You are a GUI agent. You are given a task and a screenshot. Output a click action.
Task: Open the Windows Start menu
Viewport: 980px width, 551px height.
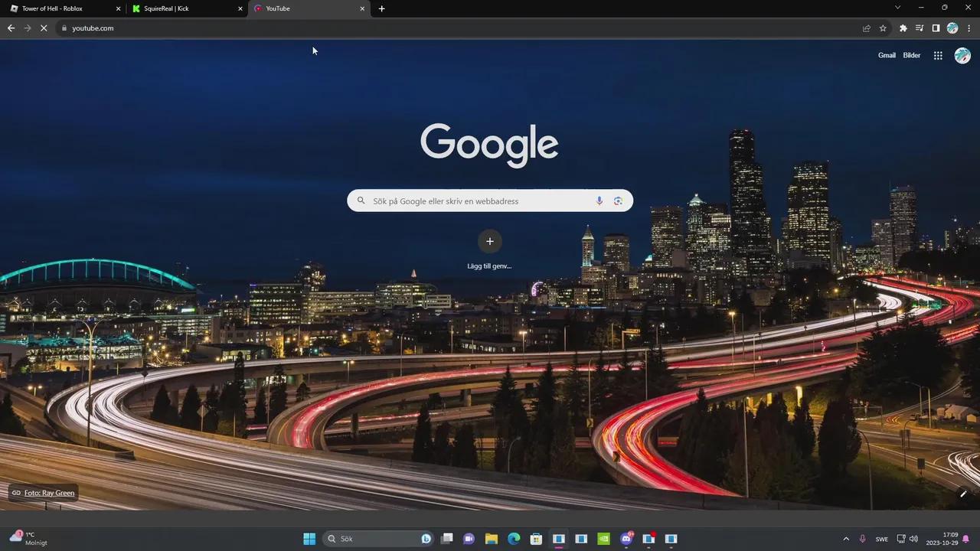pos(309,538)
